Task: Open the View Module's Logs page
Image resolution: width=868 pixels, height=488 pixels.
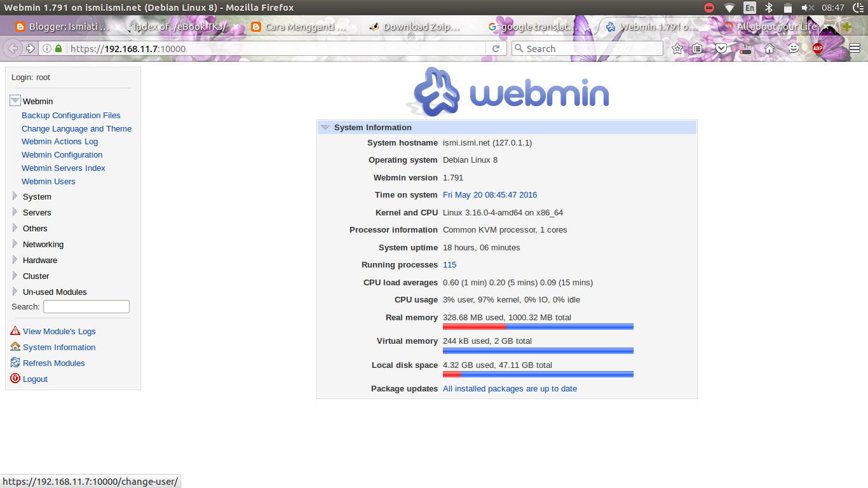Action: [59, 331]
